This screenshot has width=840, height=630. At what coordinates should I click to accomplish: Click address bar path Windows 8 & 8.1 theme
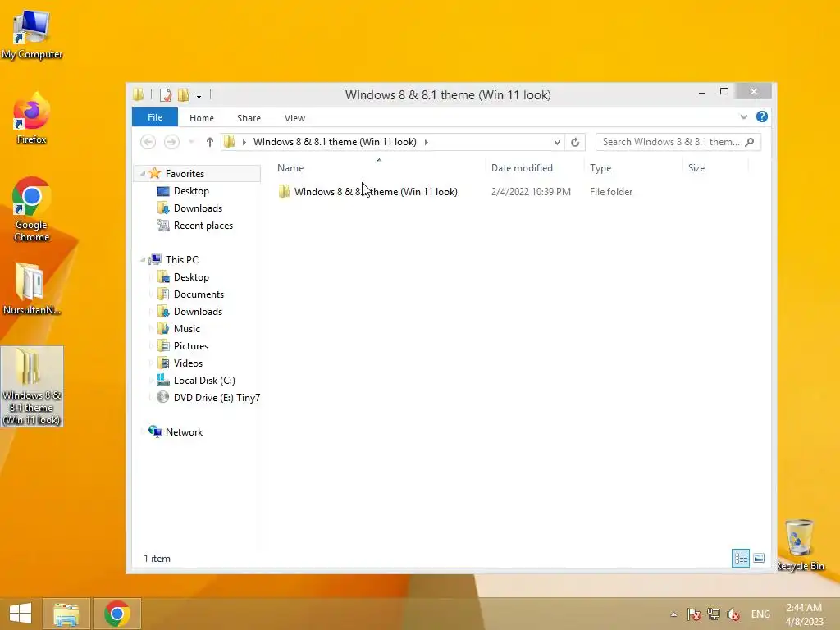click(335, 142)
